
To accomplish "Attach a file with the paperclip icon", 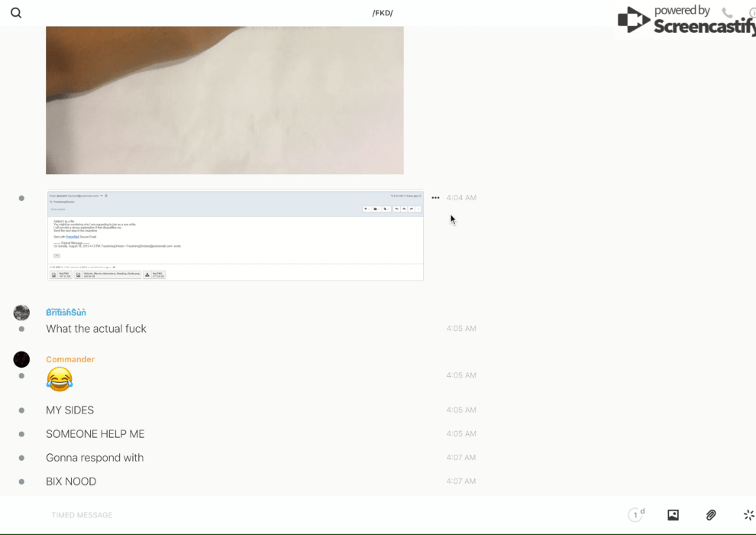I will coord(711,515).
